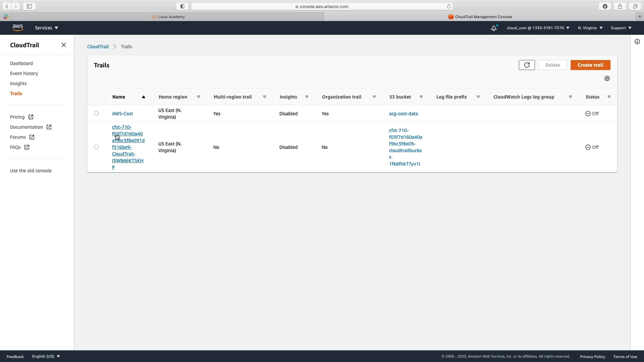
Task: Open the notifications bell
Action: coord(494,28)
